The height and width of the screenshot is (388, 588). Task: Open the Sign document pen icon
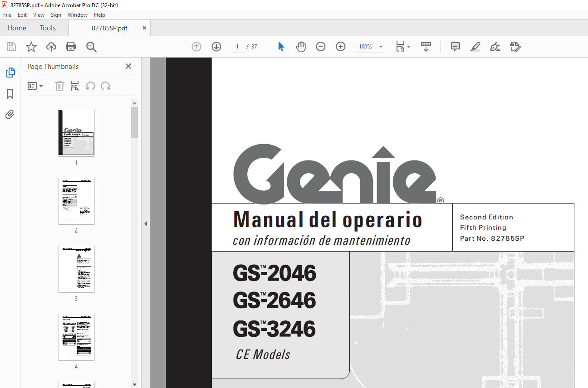495,47
